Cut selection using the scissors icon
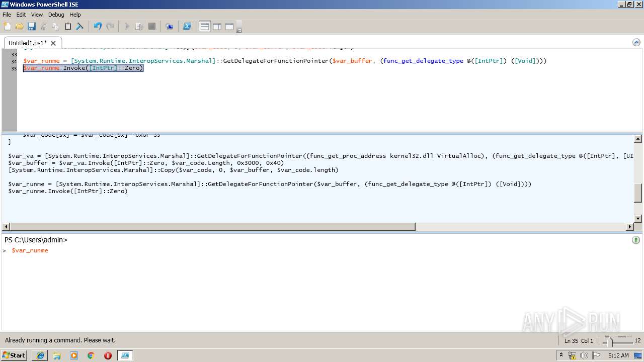 44,26
